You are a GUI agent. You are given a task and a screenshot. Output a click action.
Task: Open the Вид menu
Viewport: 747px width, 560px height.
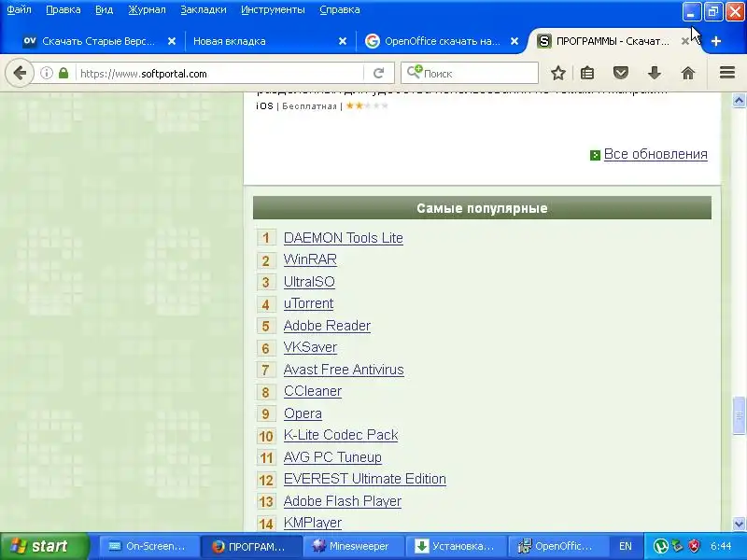click(105, 9)
